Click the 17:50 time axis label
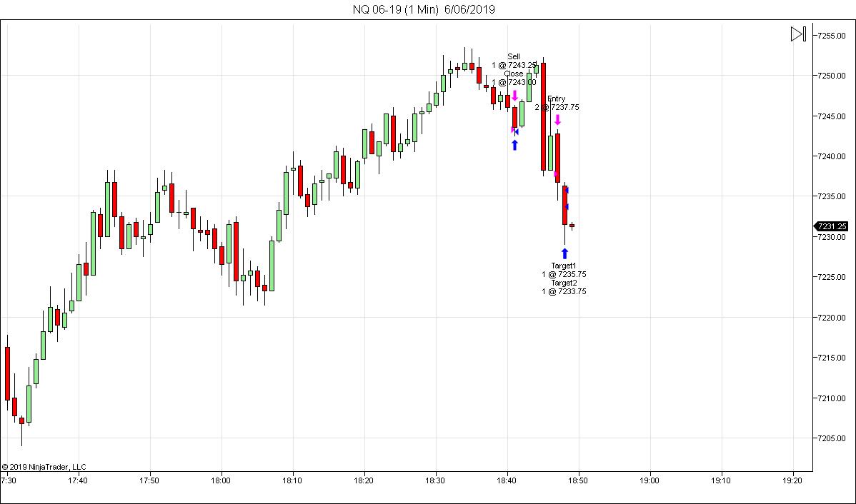Screen dimensions: 856x504 (x=149, y=480)
